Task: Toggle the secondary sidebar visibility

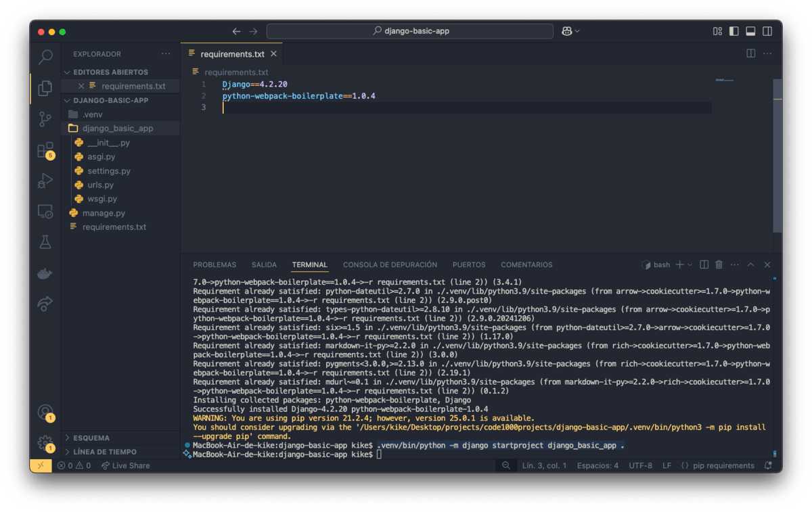Action: [x=767, y=31]
